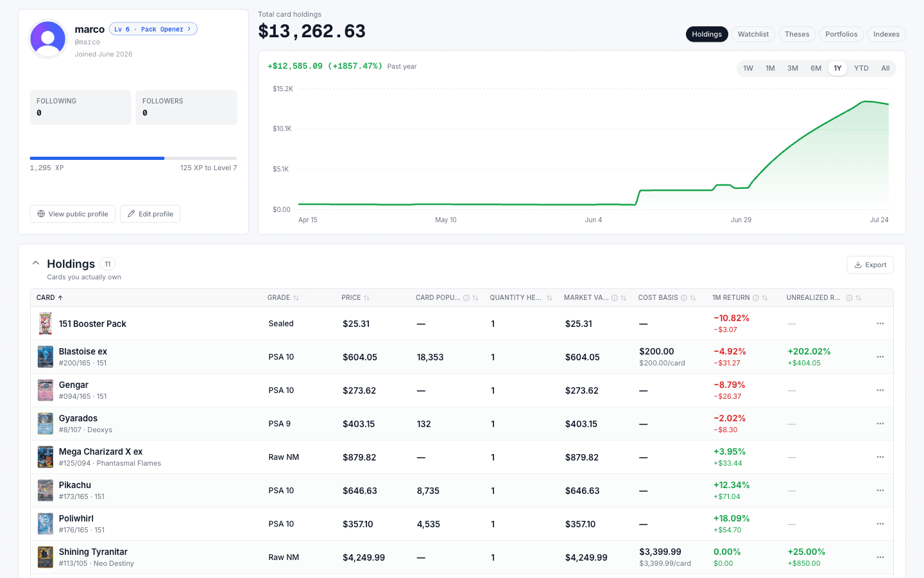Screen dimensions: 924x578
Task: Open 151 Booster Pack thumbnail
Action: (46, 324)
